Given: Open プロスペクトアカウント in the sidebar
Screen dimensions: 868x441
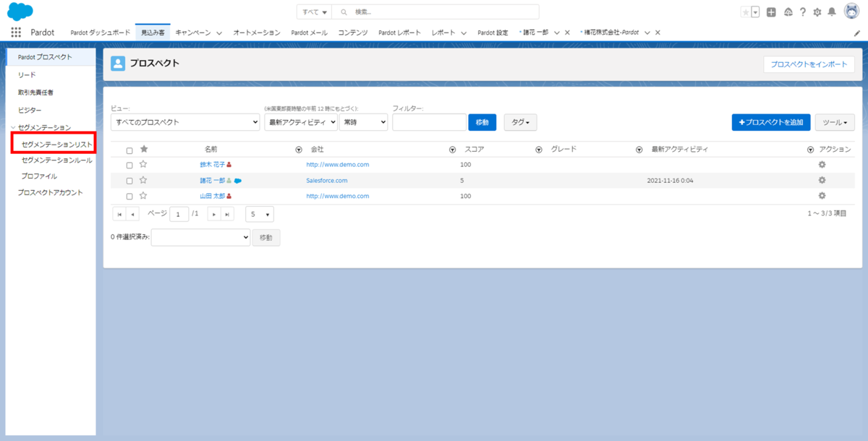Looking at the screenshot, I should [x=50, y=192].
